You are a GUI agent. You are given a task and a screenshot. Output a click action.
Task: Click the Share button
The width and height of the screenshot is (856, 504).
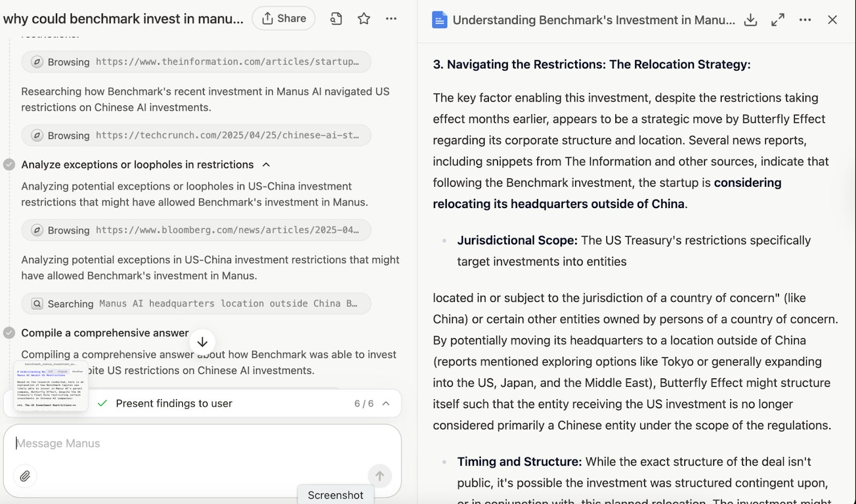284,19
